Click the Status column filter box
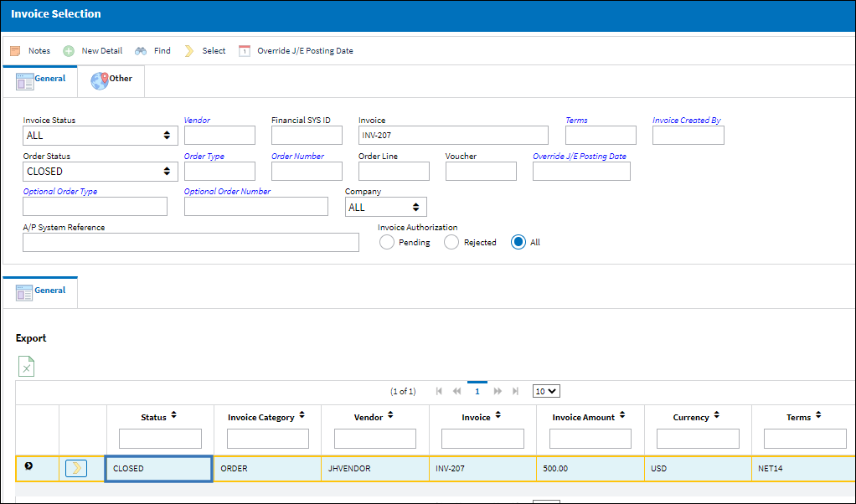Image resolution: width=856 pixels, height=504 pixels. [160, 439]
